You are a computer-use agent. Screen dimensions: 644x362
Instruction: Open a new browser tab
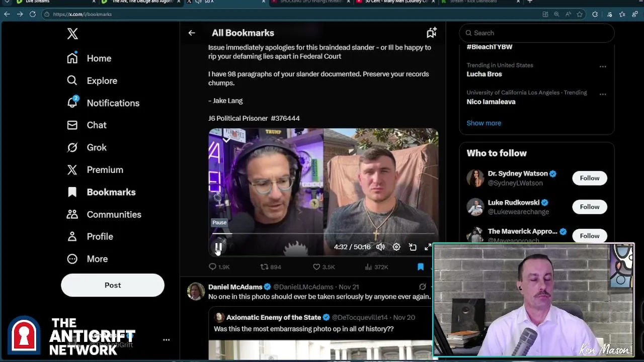tap(530, 2)
